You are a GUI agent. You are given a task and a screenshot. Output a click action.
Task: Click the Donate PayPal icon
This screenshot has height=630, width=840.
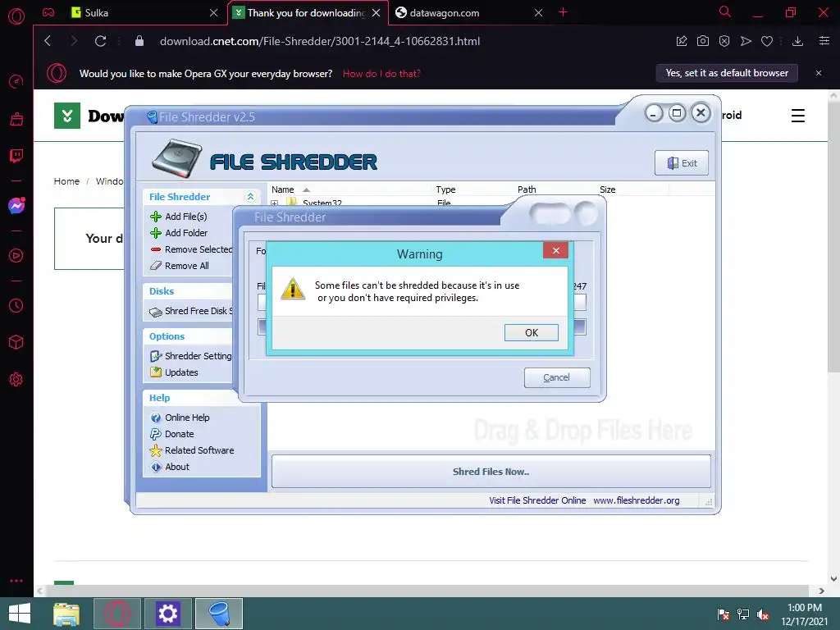pos(156,434)
